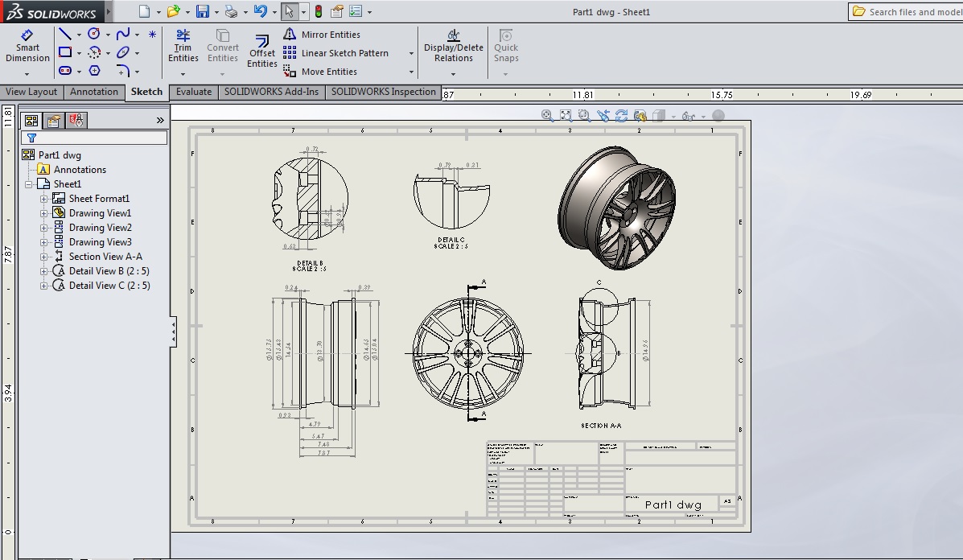This screenshot has height=560, width=963.
Task: Click the 3D Drawing View icon
Action: coord(640,115)
